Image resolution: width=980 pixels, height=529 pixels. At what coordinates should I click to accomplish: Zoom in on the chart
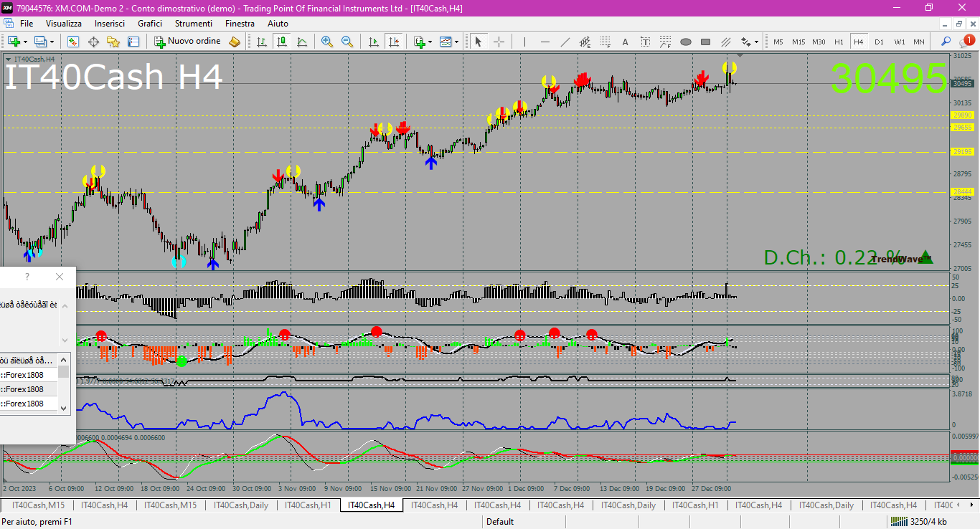(x=327, y=42)
